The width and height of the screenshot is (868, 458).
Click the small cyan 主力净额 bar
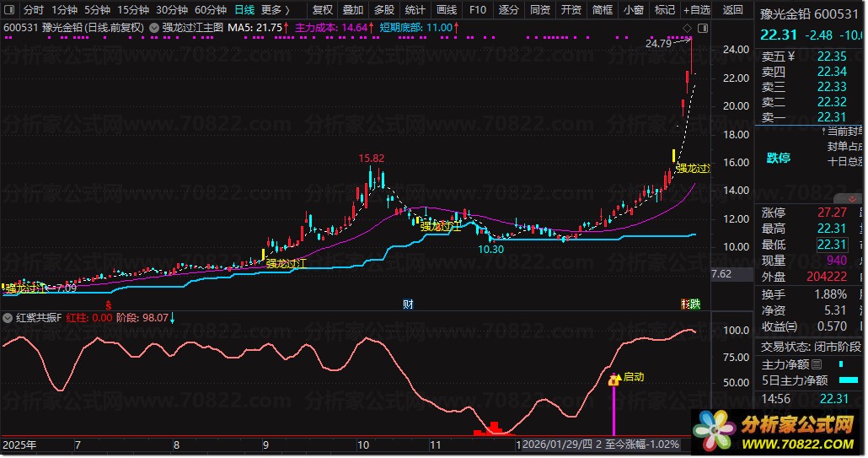coord(841,364)
